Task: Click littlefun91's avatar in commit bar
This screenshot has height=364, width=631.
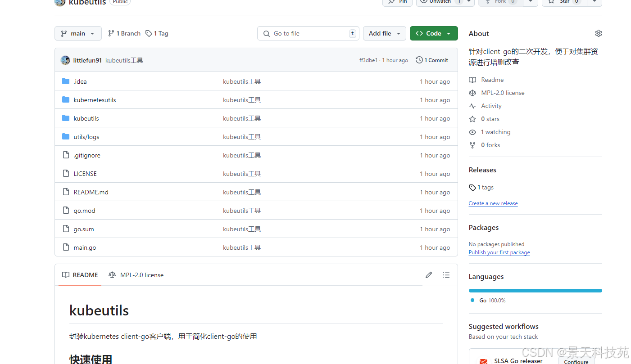Action: click(65, 60)
